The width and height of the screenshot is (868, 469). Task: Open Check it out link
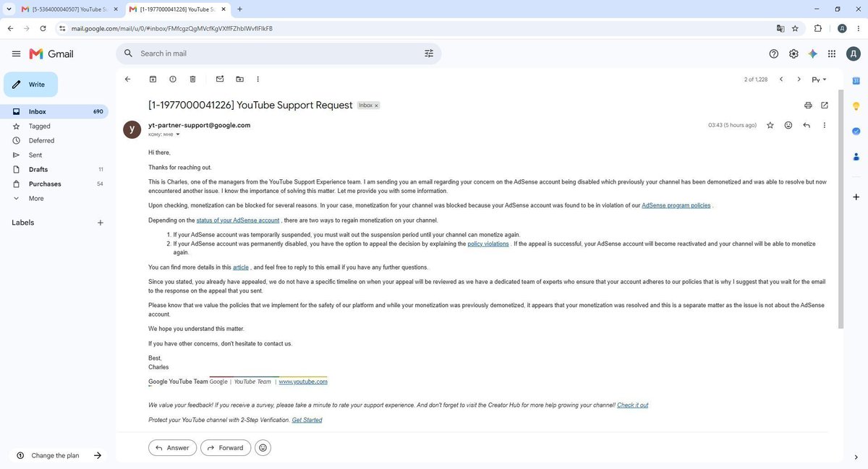(633, 405)
